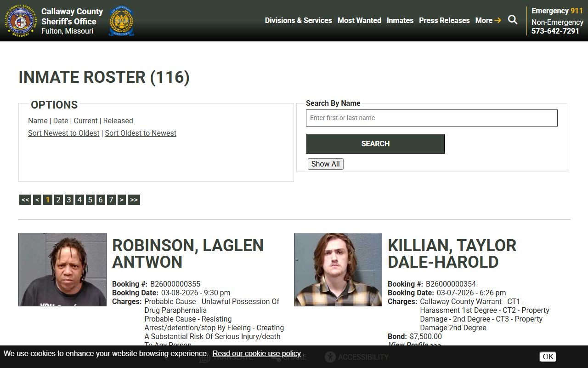Screen dimensions: 588x368
Task: Click the Callaway County Sheriff's Office seal logo
Action: pos(20,21)
